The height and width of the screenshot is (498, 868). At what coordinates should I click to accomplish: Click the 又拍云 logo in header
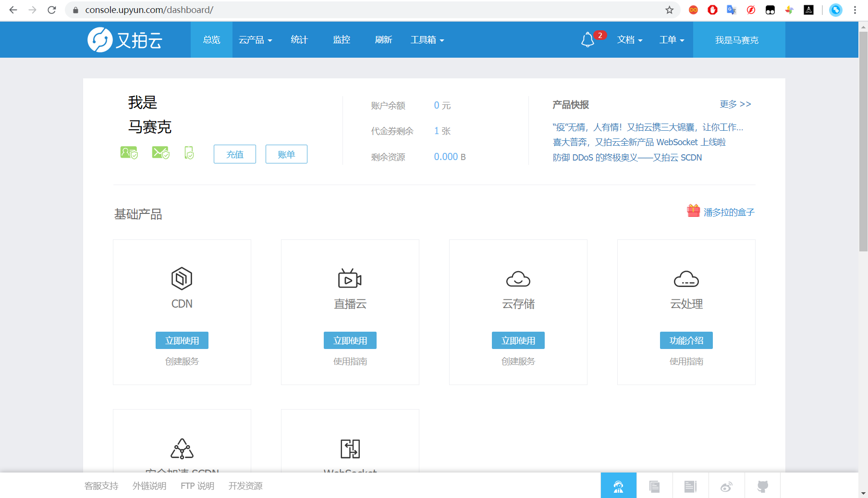[x=125, y=40]
